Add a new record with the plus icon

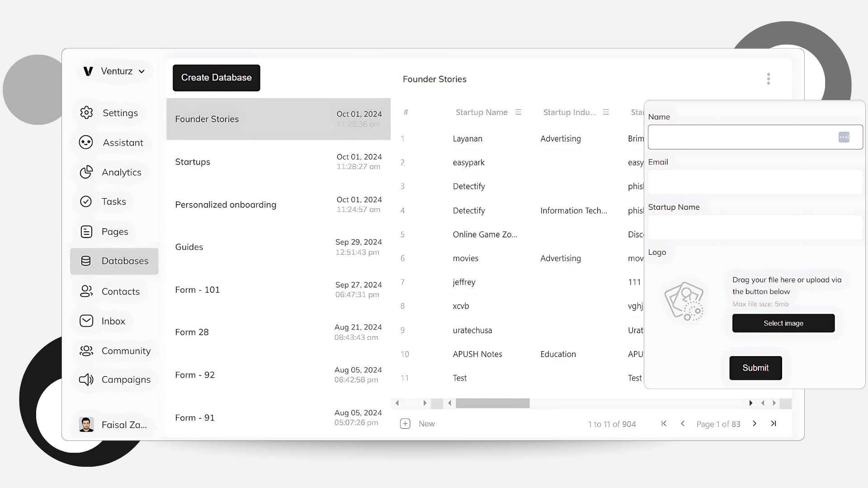click(x=405, y=423)
